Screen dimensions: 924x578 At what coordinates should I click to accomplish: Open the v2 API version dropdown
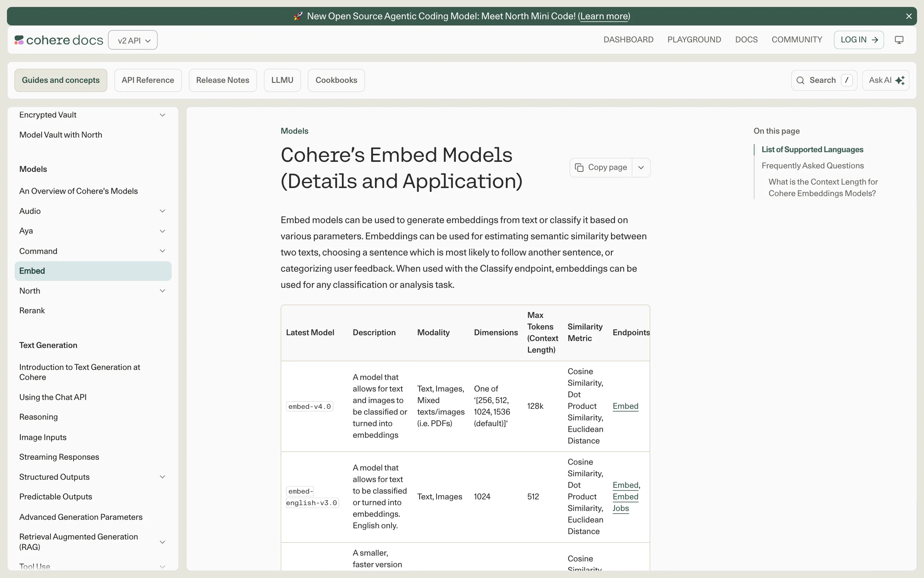pos(133,40)
